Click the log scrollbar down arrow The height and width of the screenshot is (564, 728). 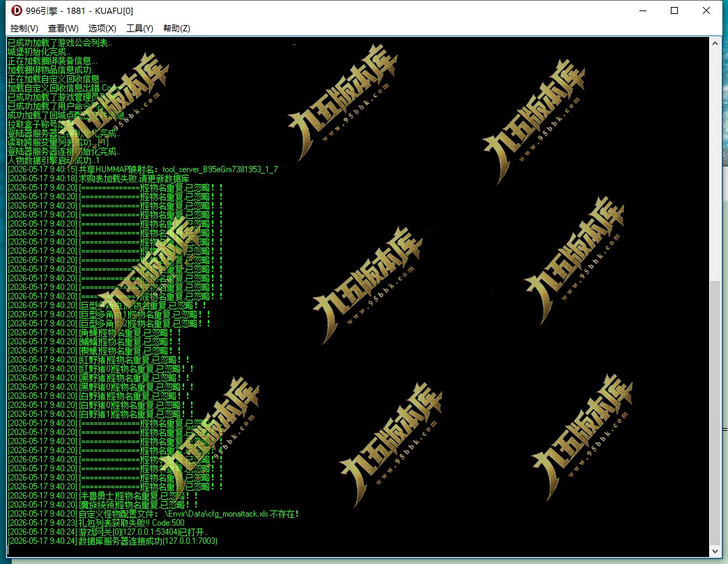(715, 551)
